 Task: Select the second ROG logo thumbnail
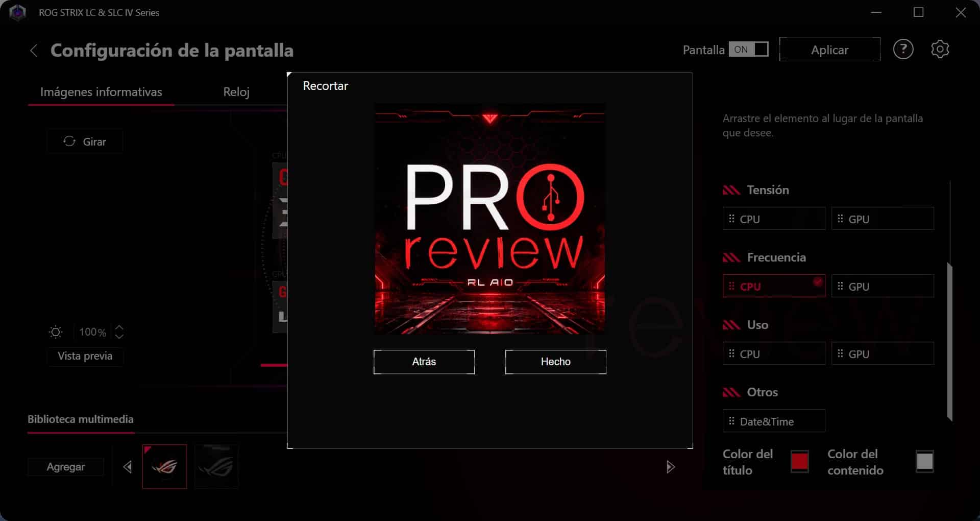click(x=216, y=466)
